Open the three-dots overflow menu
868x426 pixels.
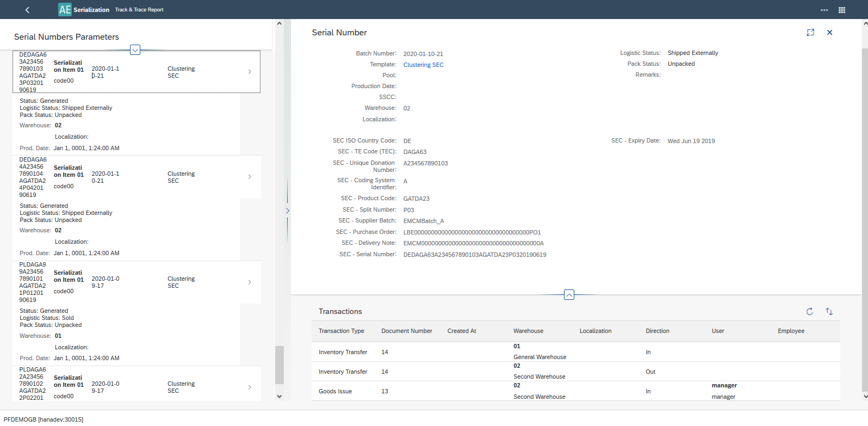pos(824,10)
